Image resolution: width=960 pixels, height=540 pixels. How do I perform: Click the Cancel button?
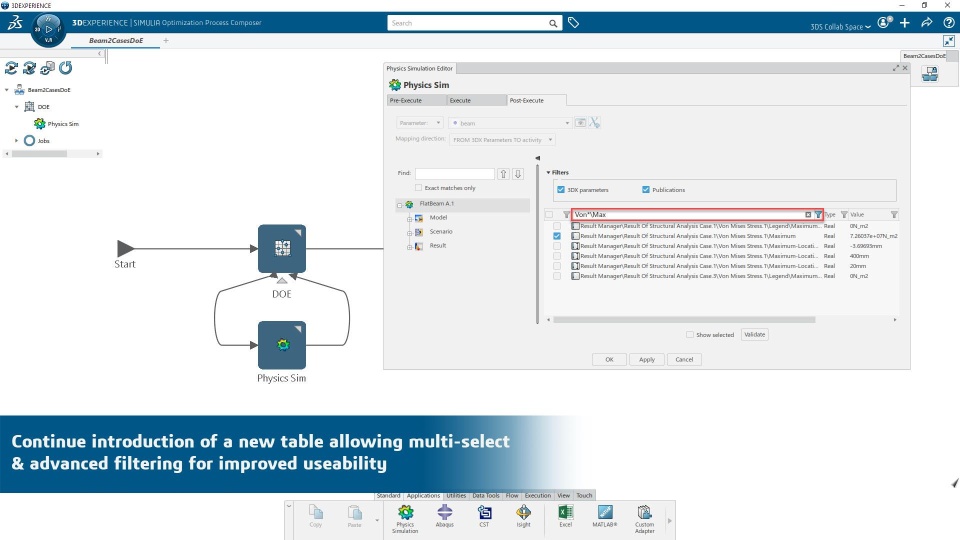coord(684,359)
